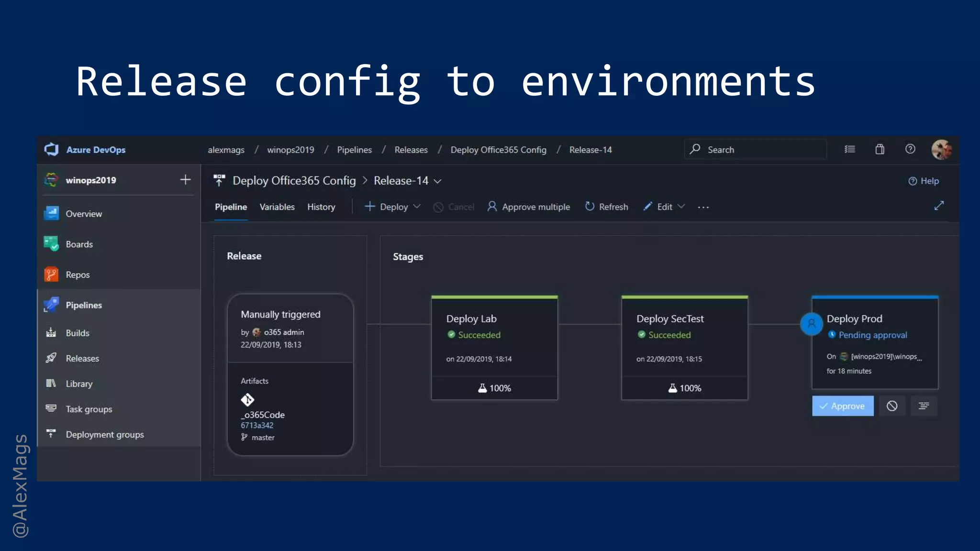Click the Succeeded status in Deploy SecTest
Screen dimensions: 980x551
pos(669,335)
